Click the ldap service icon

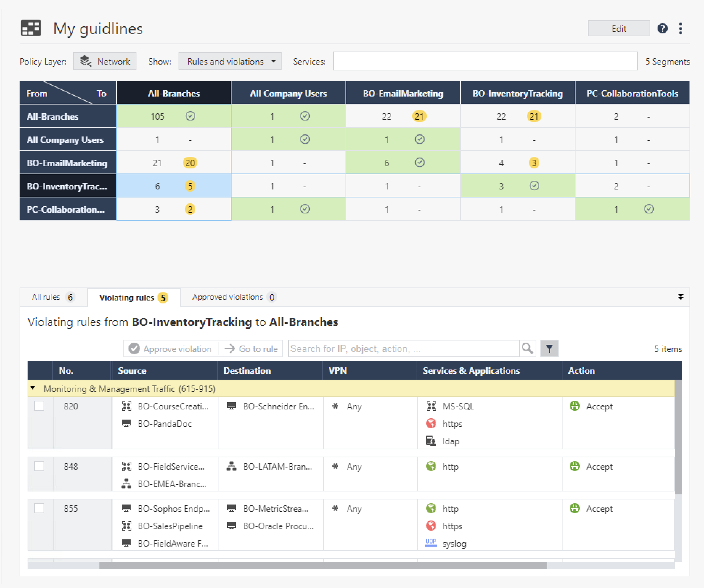[x=431, y=441]
